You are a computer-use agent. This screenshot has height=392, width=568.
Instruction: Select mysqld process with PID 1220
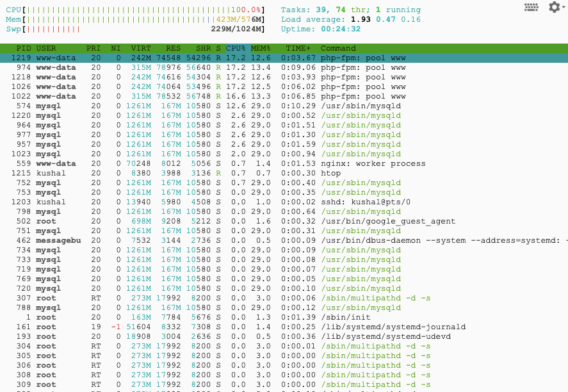pos(284,115)
